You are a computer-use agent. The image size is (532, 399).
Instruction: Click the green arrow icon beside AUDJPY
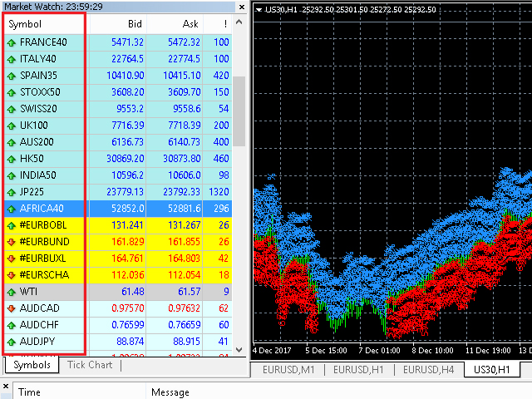12,342
